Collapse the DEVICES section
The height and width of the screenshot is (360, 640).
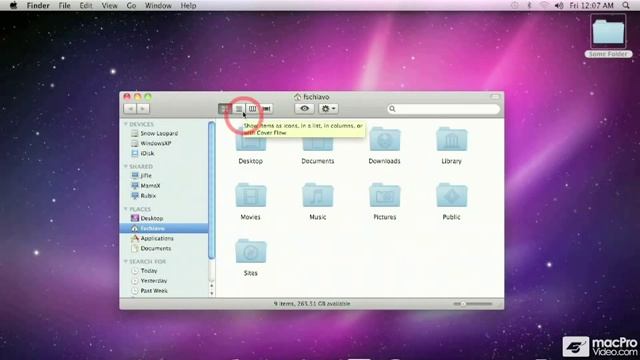click(x=126, y=124)
